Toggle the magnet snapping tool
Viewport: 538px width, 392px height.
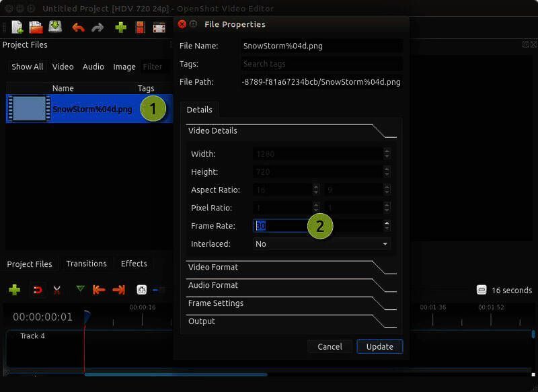click(x=37, y=290)
